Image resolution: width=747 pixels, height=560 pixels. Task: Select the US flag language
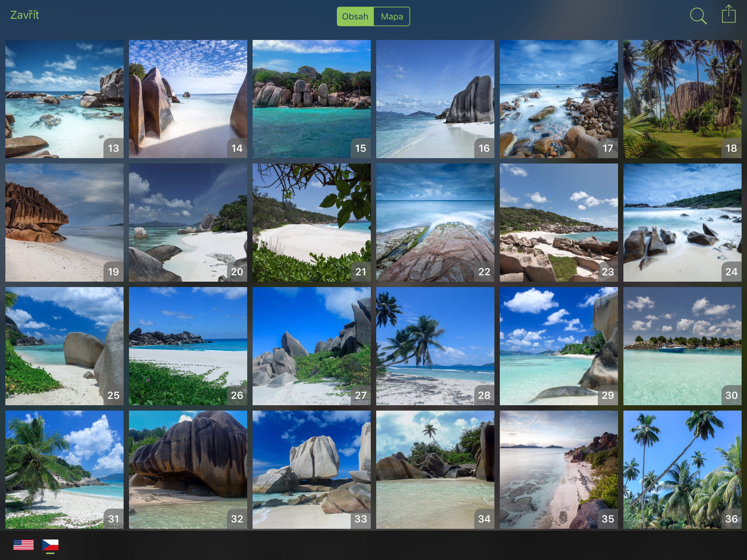(23, 545)
